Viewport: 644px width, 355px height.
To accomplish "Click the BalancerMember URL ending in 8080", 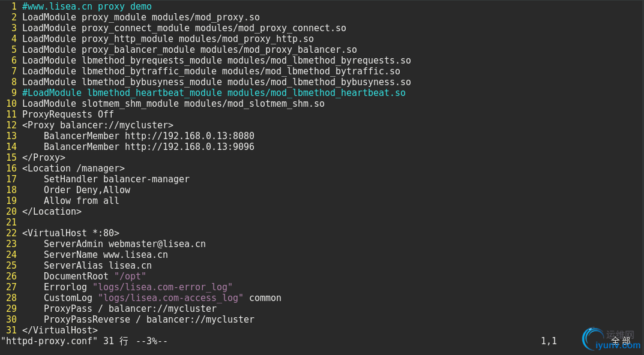I will [x=190, y=136].
